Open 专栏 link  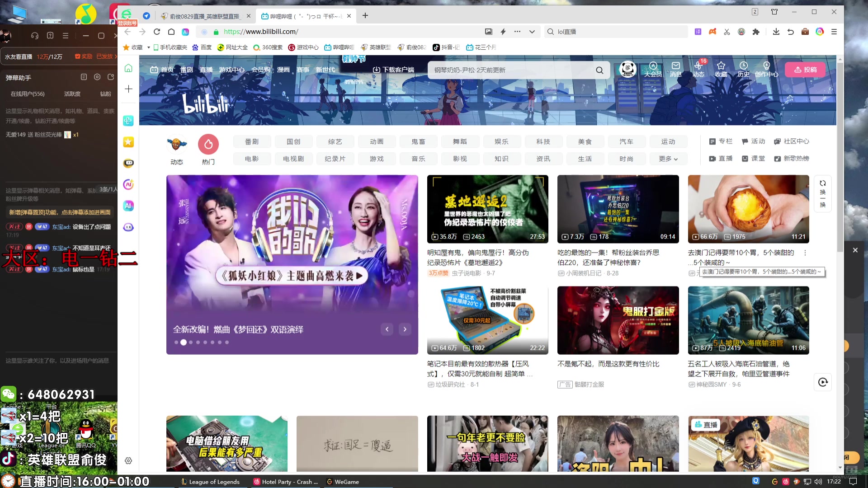721,141
